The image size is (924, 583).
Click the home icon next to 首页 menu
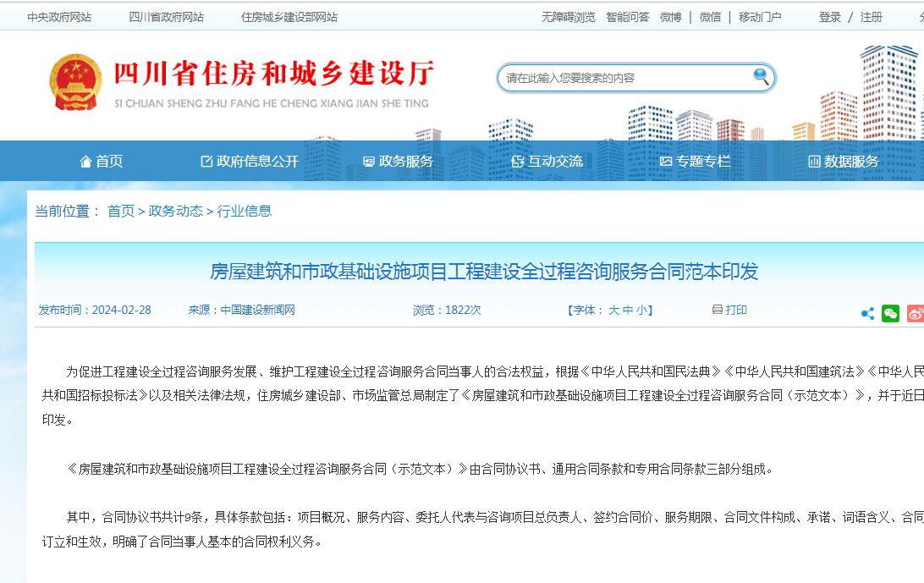pos(86,161)
